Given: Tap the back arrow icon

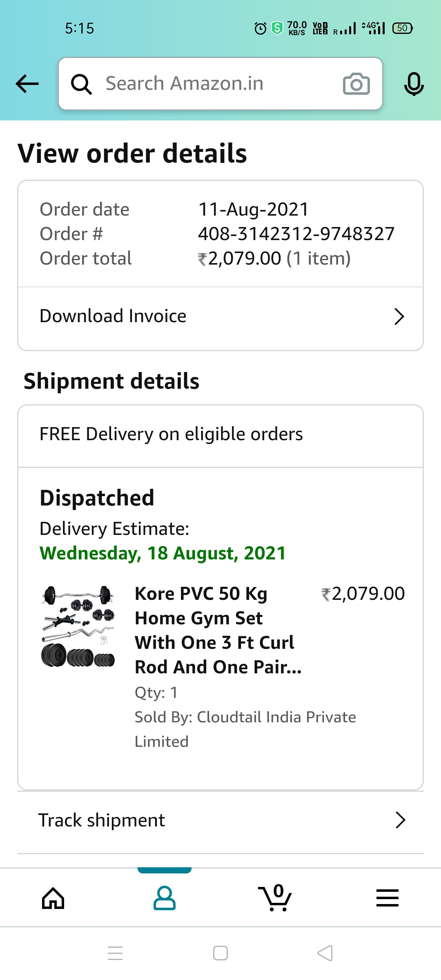Looking at the screenshot, I should click(x=27, y=84).
